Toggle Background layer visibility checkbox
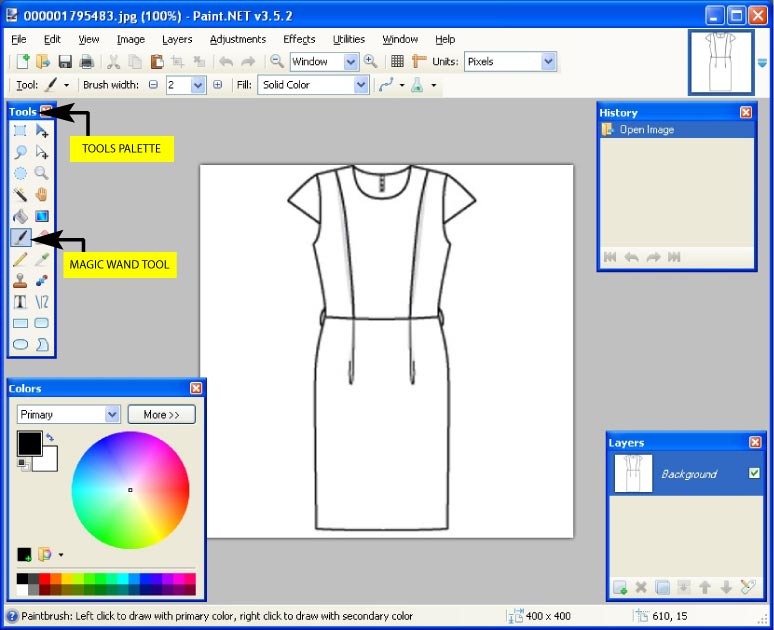The height and width of the screenshot is (630, 774). click(x=754, y=473)
